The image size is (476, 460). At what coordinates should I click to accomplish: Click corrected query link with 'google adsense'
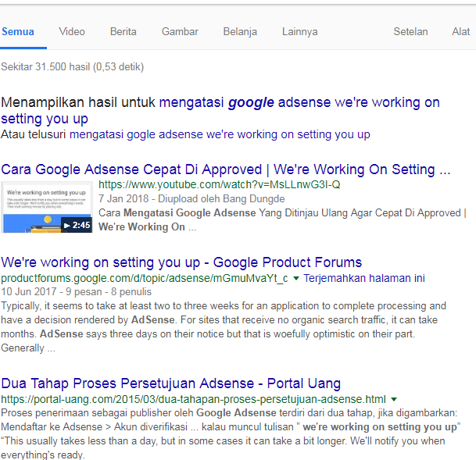(x=220, y=110)
